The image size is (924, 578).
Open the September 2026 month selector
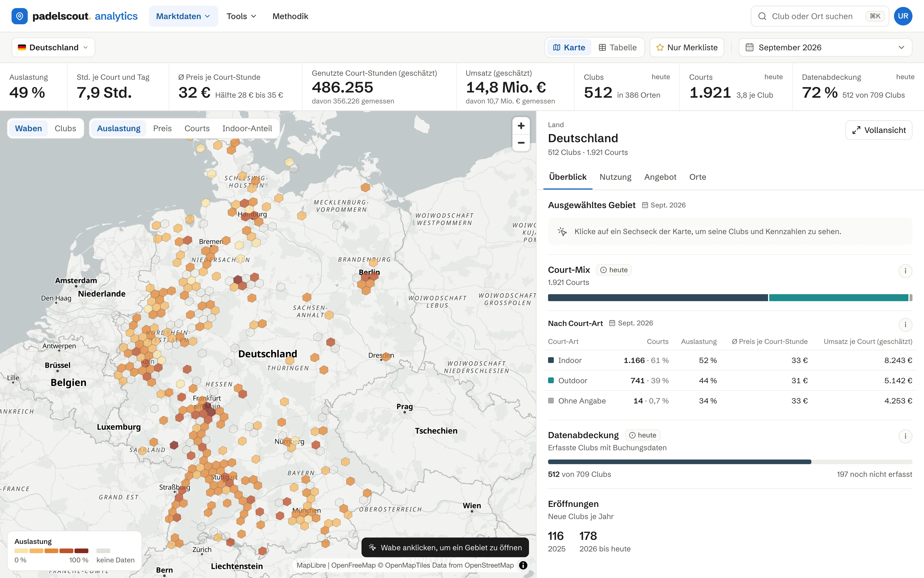(825, 47)
